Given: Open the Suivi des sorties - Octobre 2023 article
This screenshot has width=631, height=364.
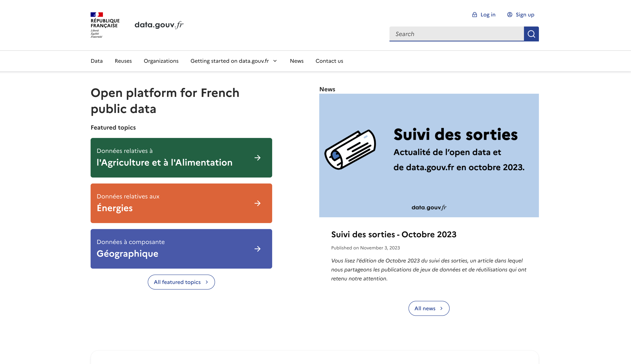Looking at the screenshot, I should pos(394,234).
